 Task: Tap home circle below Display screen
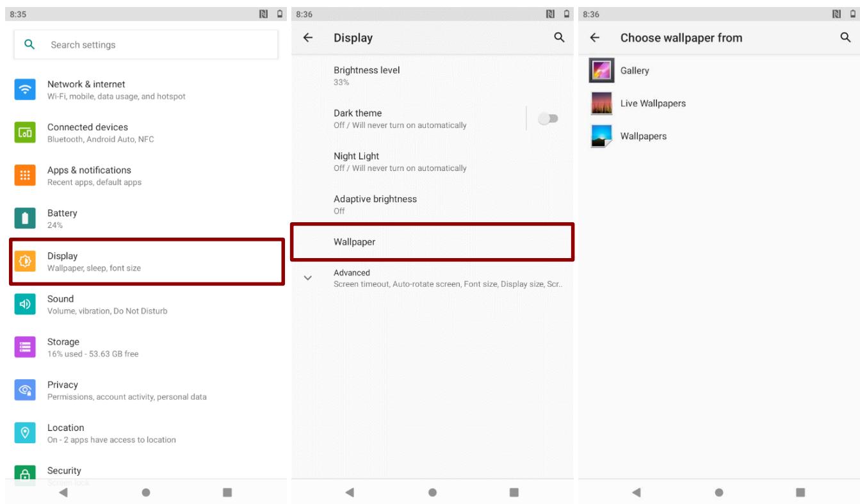click(432, 492)
